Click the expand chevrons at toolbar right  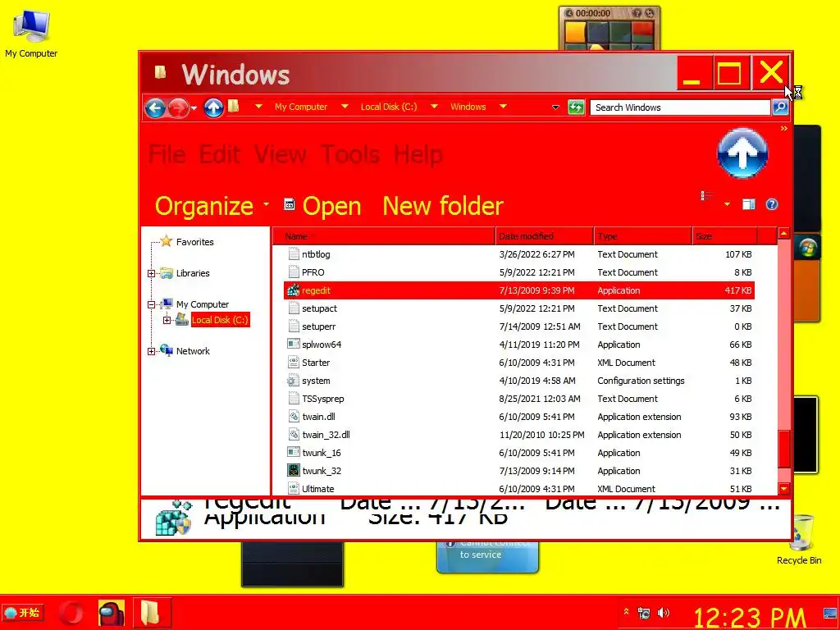[x=783, y=129]
